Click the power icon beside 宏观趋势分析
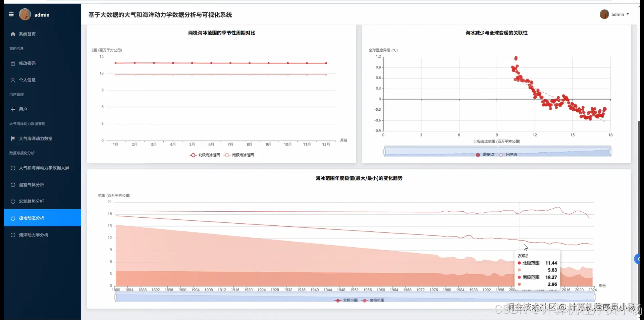This screenshot has width=644, height=320. click(13, 201)
